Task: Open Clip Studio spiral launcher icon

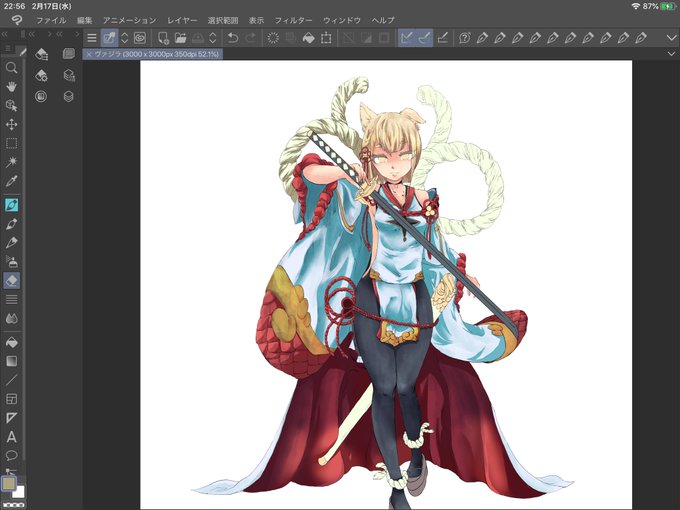Action: click(x=139, y=38)
